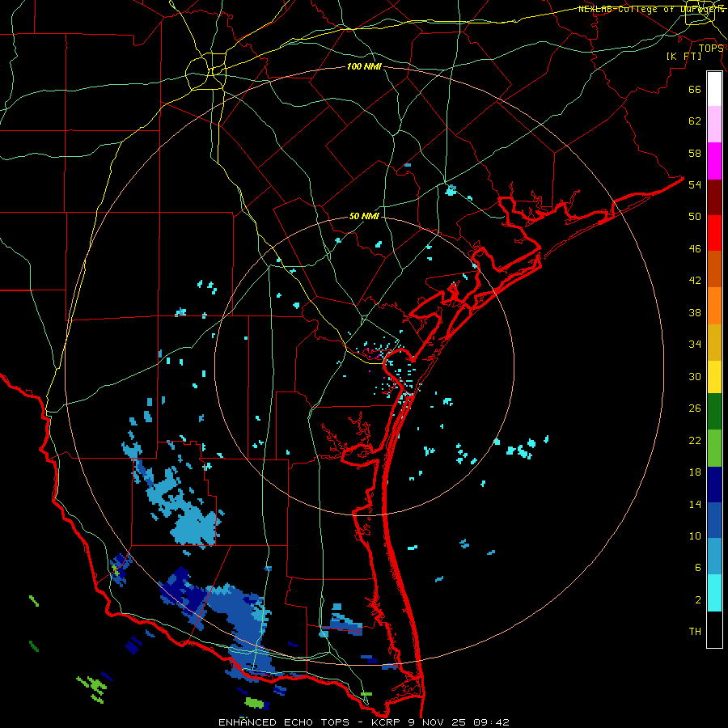Image resolution: width=728 pixels, height=728 pixels.
Task: Click the '54' legend value
Action: click(x=695, y=184)
